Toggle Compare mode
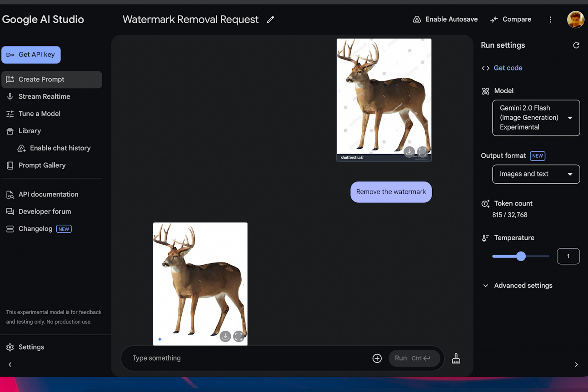This screenshot has height=392, width=588. tap(510, 20)
